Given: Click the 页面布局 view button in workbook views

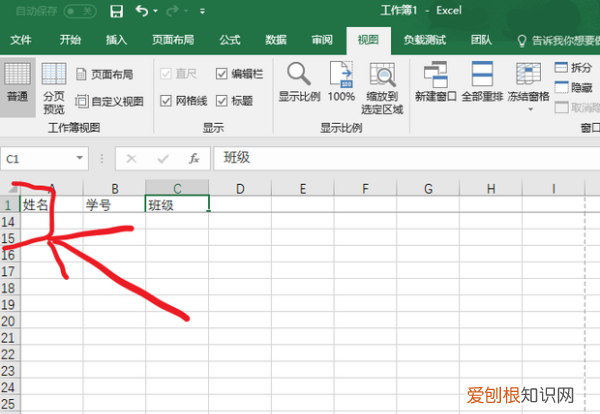Looking at the screenshot, I should [x=104, y=74].
